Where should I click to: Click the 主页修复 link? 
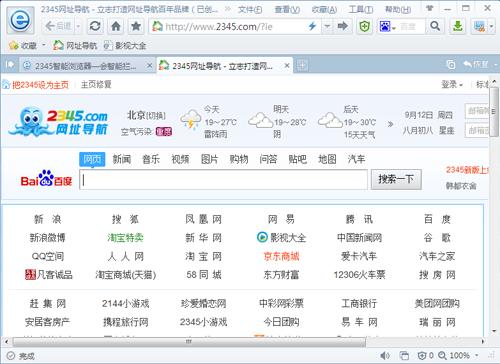tap(96, 85)
